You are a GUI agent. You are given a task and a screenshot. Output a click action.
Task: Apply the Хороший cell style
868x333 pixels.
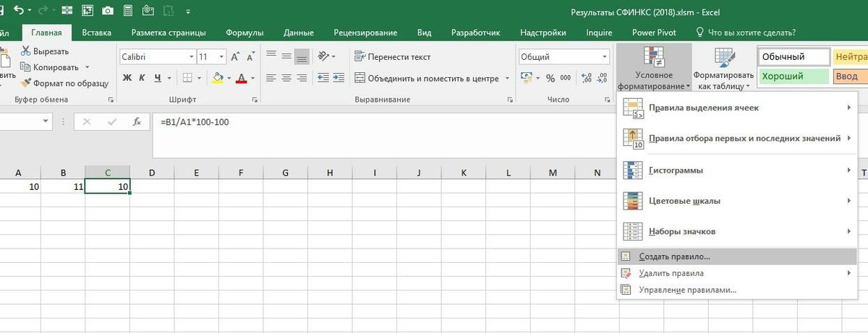point(793,76)
